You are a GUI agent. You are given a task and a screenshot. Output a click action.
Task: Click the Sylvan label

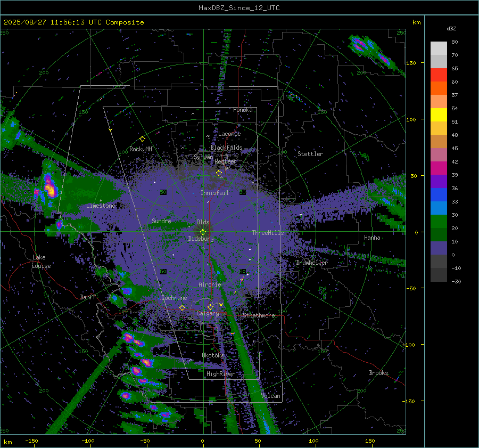203,157
